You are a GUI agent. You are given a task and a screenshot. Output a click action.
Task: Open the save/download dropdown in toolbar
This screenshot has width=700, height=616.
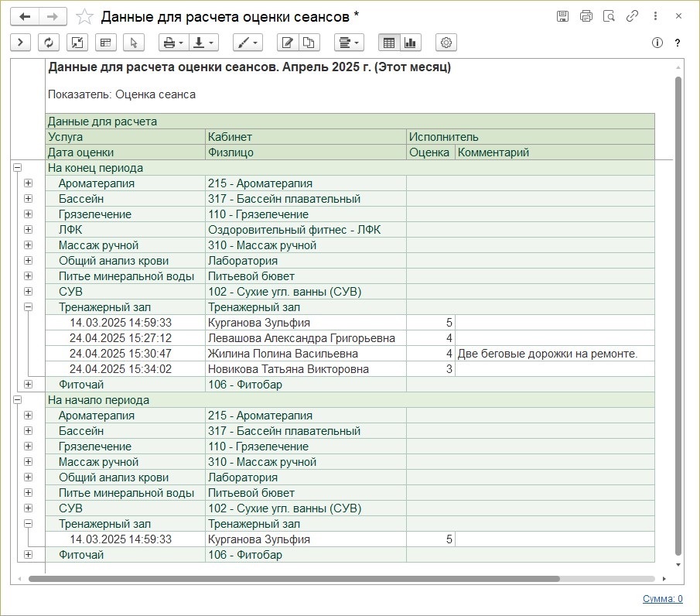point(204,43)
